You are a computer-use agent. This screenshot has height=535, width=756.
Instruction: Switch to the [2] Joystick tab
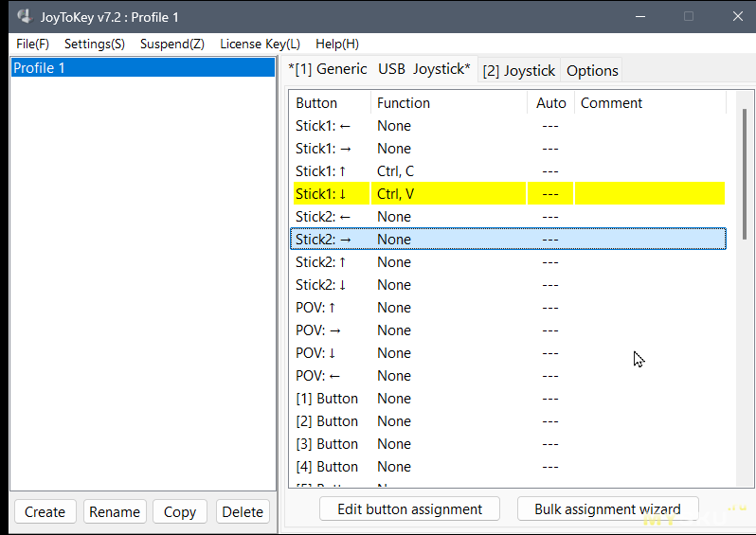point(518,70)
